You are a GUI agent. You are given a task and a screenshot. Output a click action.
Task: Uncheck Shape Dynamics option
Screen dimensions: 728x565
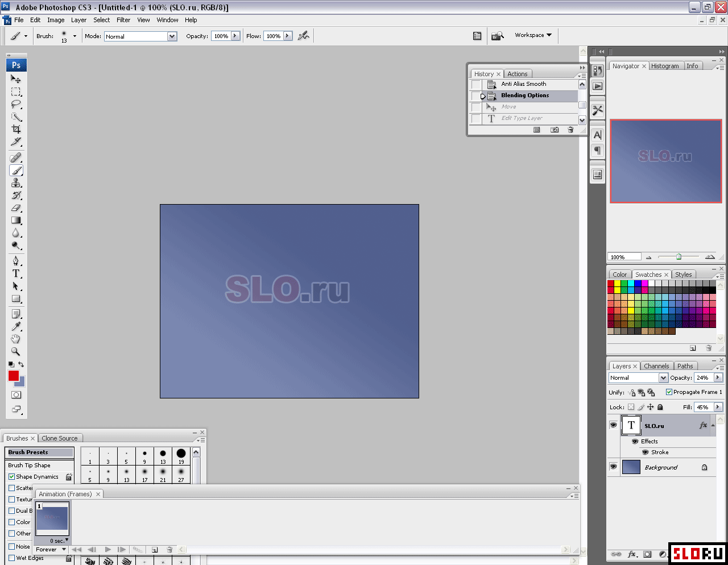pos(11,477)
